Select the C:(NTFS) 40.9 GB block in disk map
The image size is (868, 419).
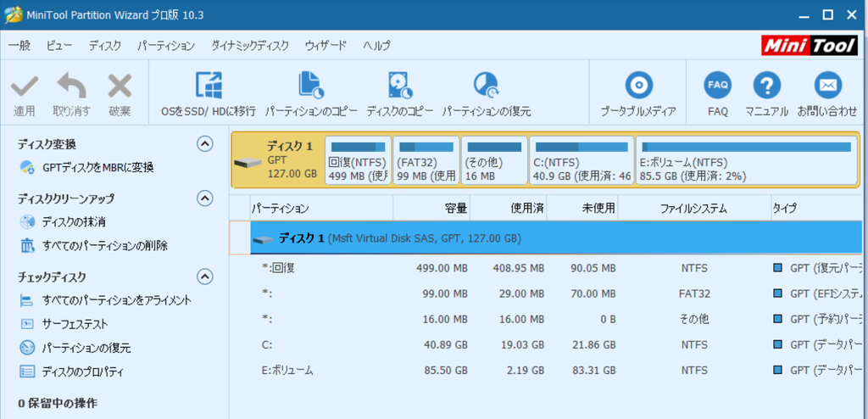click(x=581, y=160)
